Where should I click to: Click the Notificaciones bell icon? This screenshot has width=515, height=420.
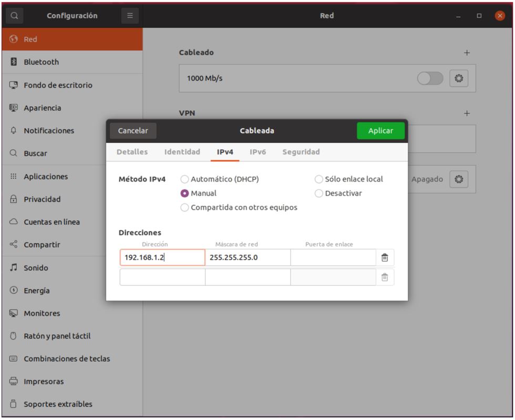click(x=14, y=130)
